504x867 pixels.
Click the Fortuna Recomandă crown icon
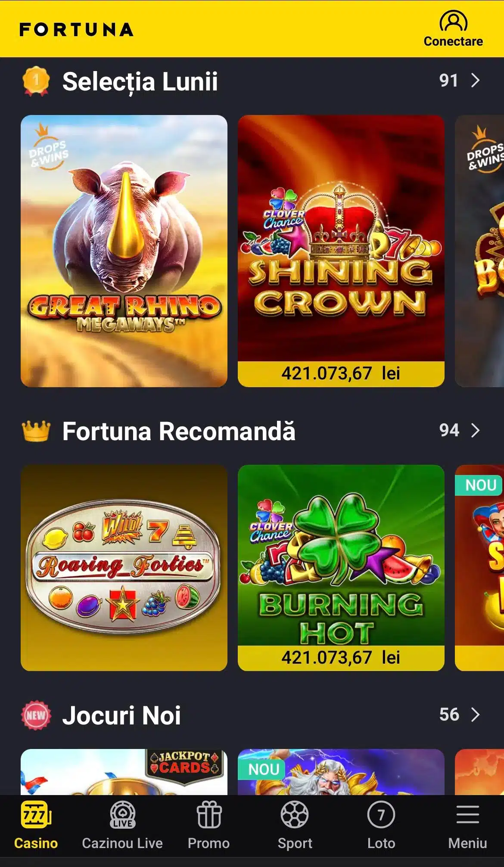[36, 431]
